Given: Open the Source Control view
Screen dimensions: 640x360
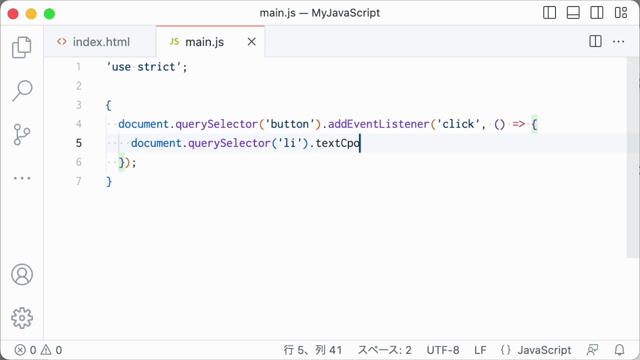Looking at the screenshot, I should [22, 135].
